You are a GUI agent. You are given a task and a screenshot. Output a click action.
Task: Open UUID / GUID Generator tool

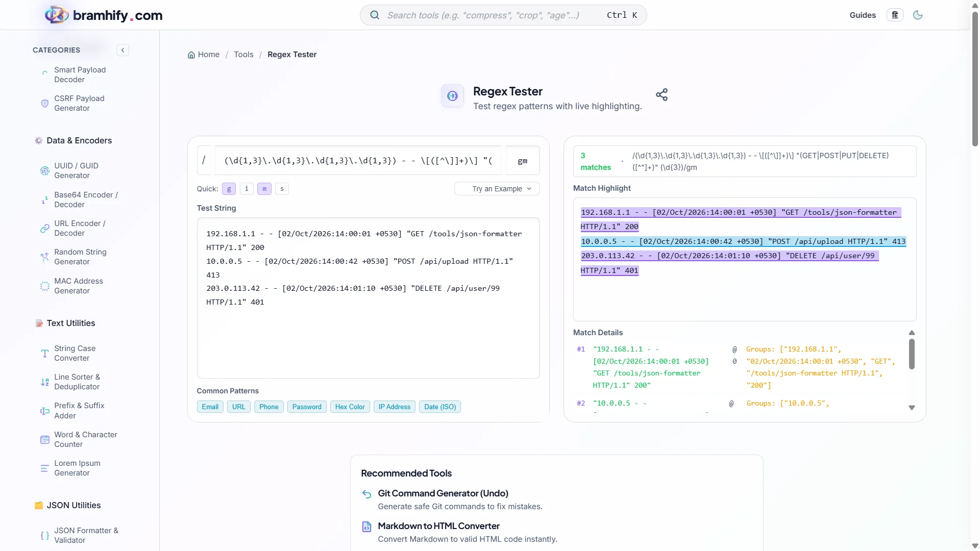point(77,170)
